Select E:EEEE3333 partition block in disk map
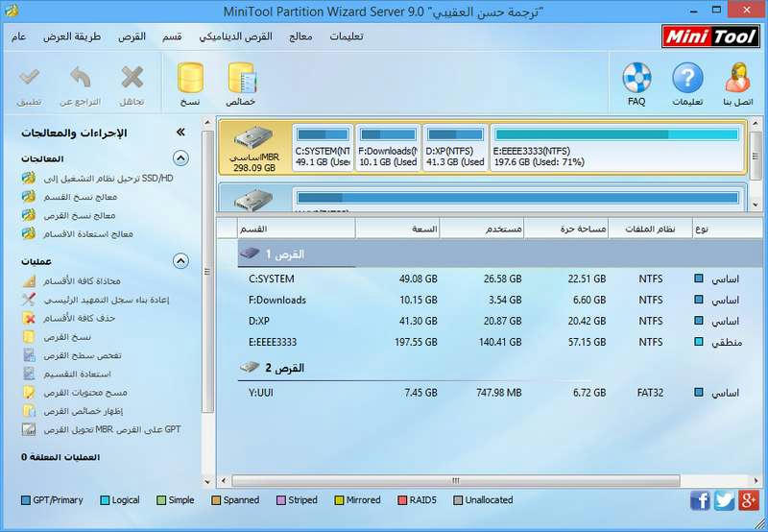This screenshot has width=768, height=532. [617, 148]
